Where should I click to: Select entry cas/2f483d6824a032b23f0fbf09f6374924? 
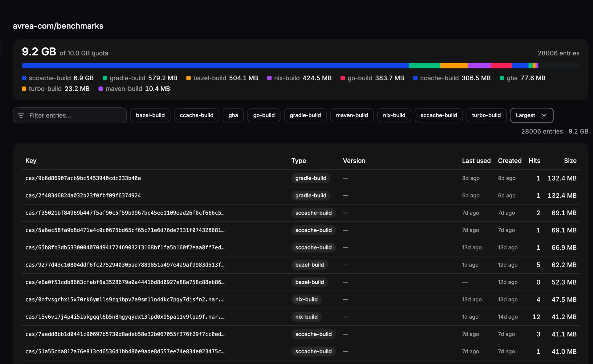point(83,195)
